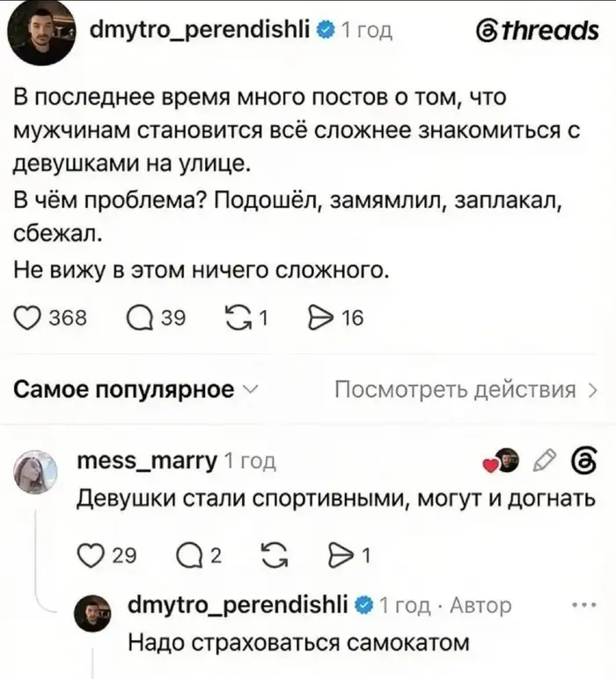The width and height of the screenshot is (616, 679).
Task: Open Посмотреть действия link
Action: click(x=466, y=390)
